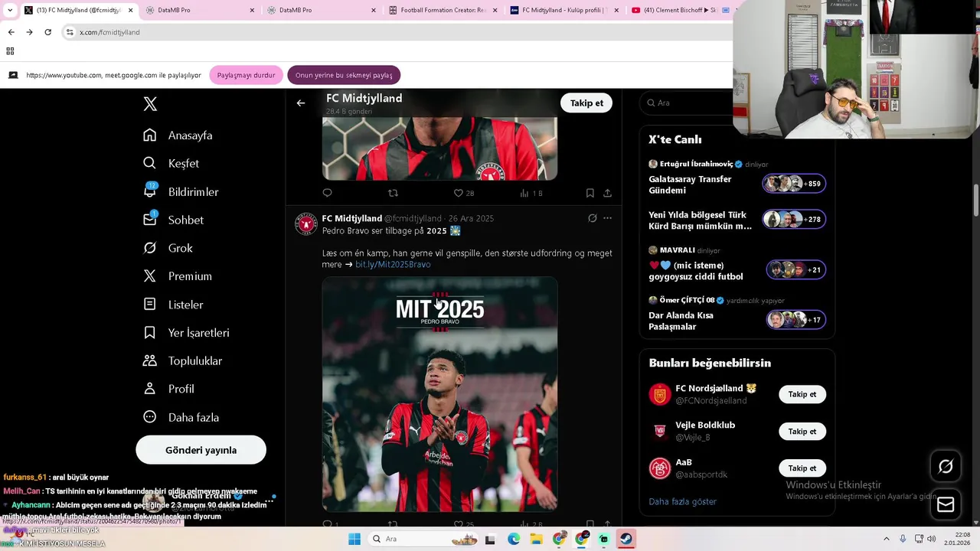
Task: Open the three-dot menu on the Pedro Bravo post
Action: pyautogui.click(x=607, y=218)
